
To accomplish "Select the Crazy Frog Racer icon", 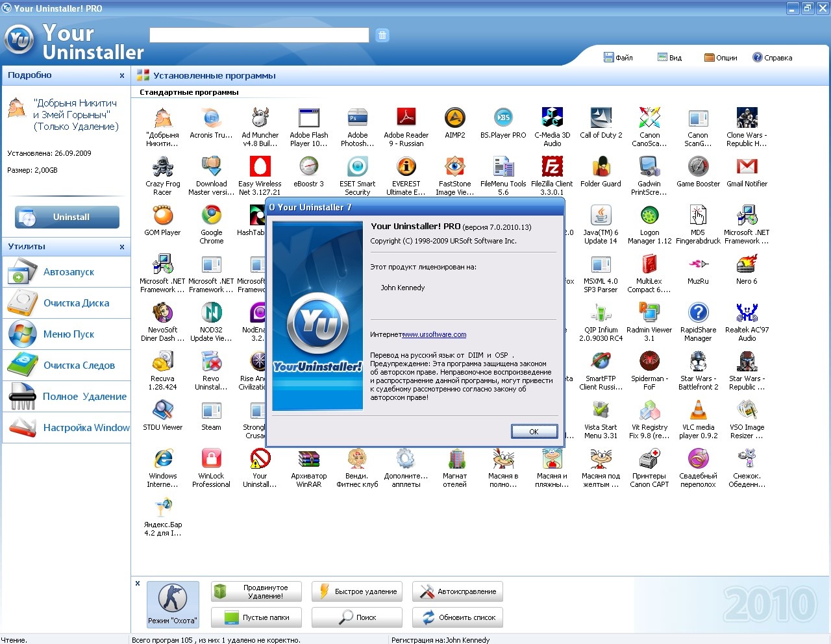I will pos(162,167).
